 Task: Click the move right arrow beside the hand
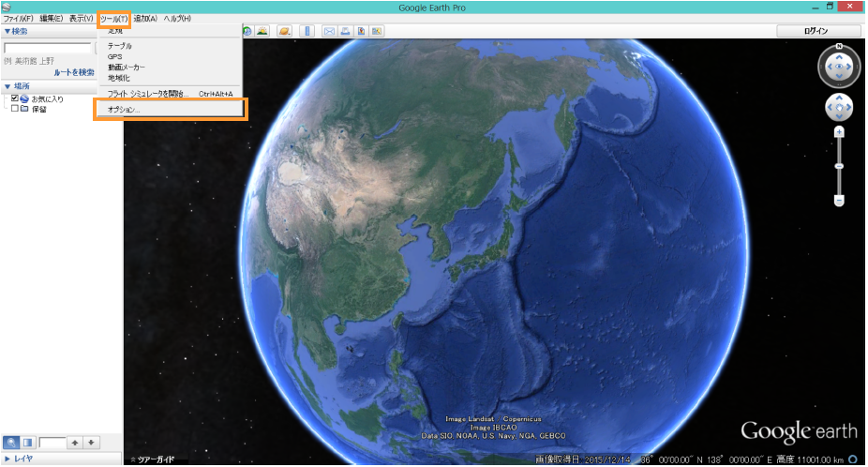849,108
